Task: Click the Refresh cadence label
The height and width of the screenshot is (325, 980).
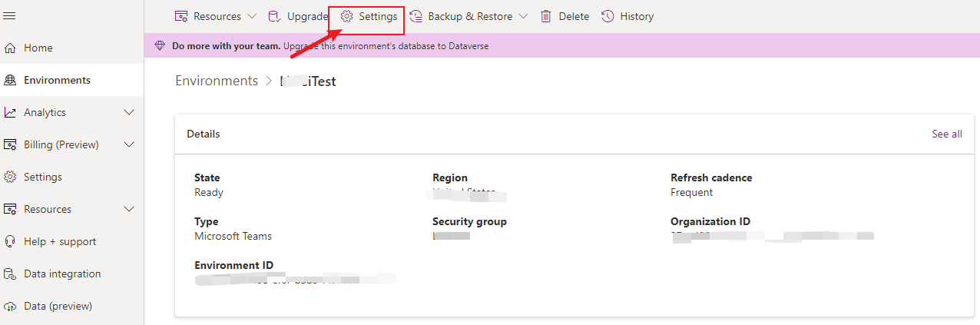Action: (711, 177)
